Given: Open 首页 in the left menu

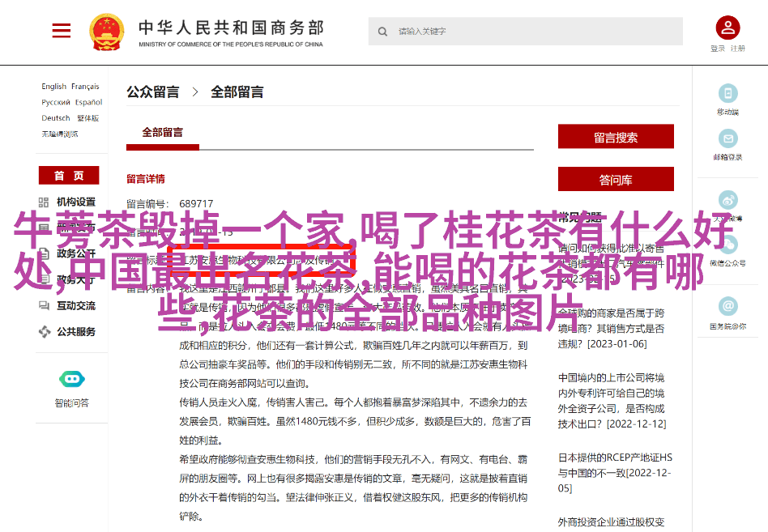Looking at the screenshot, I should coord(68,176).
